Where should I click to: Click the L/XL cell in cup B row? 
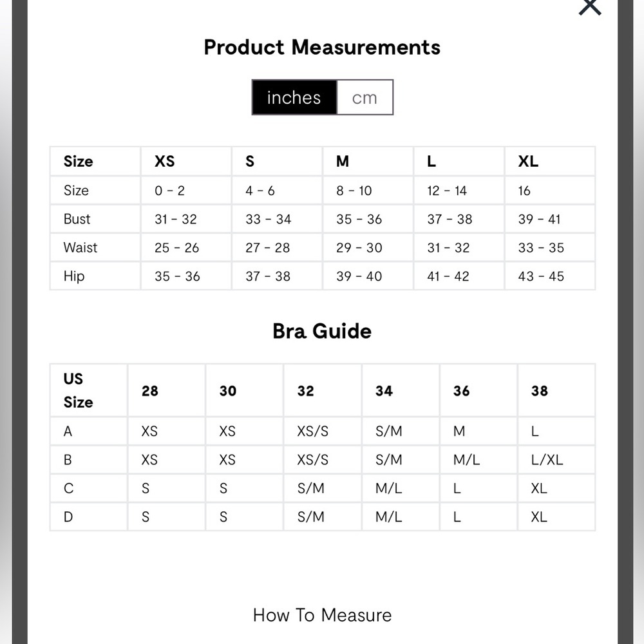tap(546, 460)
